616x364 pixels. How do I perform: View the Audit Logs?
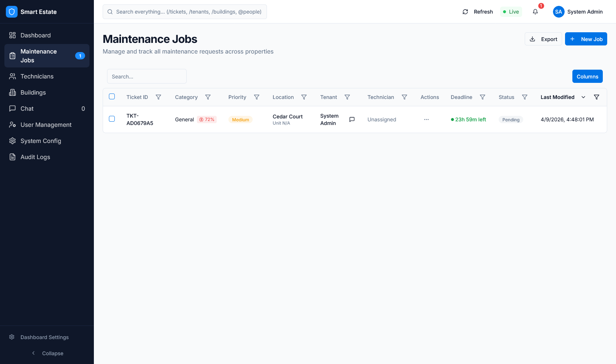(35, 157)
